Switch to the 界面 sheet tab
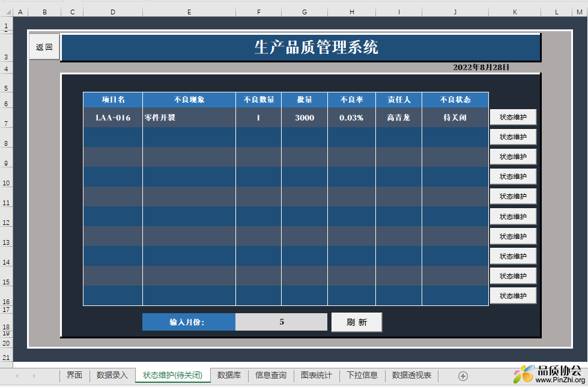 74,375
